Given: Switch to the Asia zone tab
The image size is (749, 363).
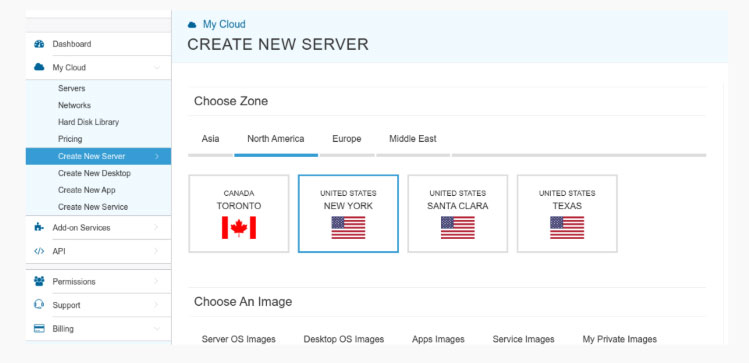Looking at the screenshot, I should [x=210, y=139].
